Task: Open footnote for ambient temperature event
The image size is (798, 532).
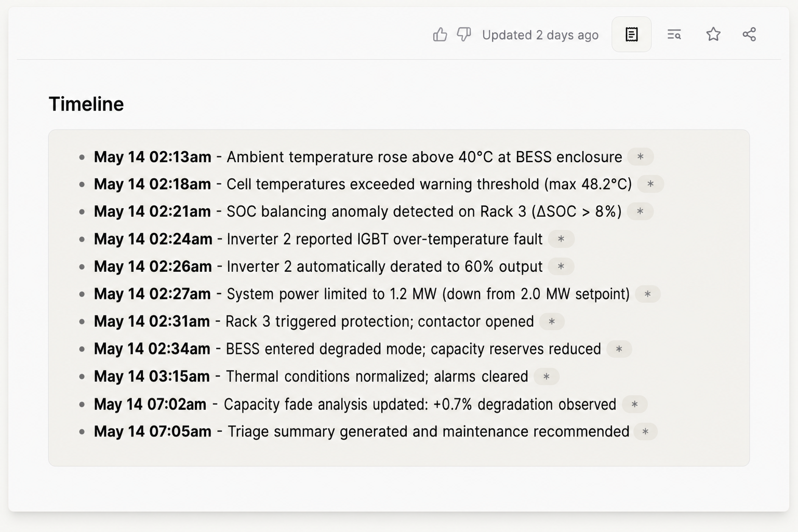Action: coord(641,156)
